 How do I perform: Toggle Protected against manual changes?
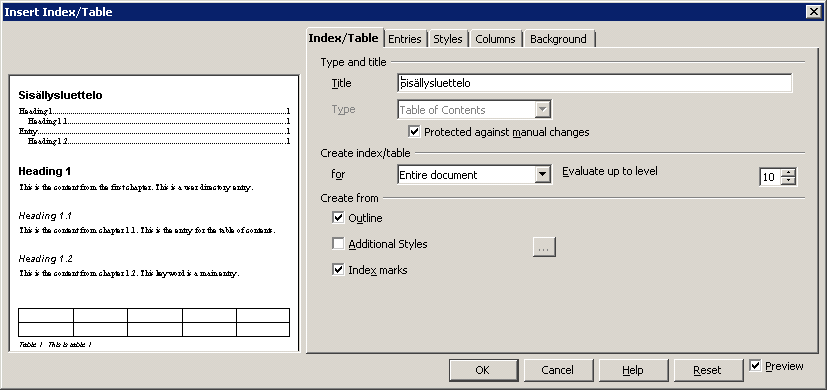pos(414,131)
